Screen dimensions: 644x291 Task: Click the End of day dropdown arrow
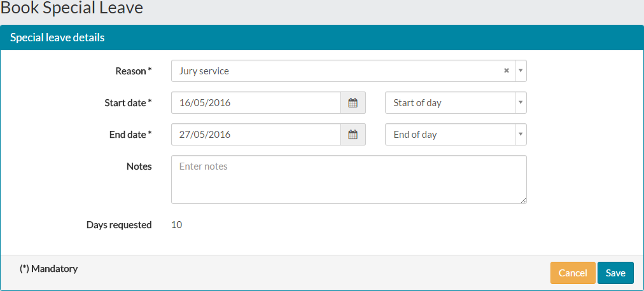coord(521,135)
